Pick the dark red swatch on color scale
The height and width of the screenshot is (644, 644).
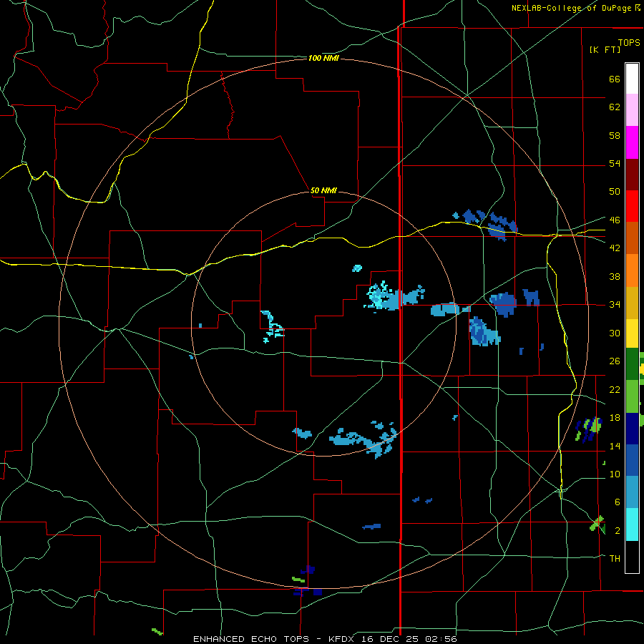[x=632, y=175]
